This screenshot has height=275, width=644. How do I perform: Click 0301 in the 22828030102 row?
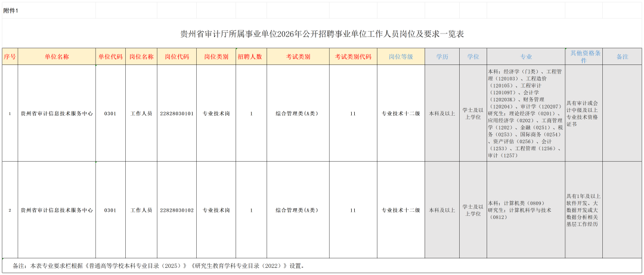110,210
